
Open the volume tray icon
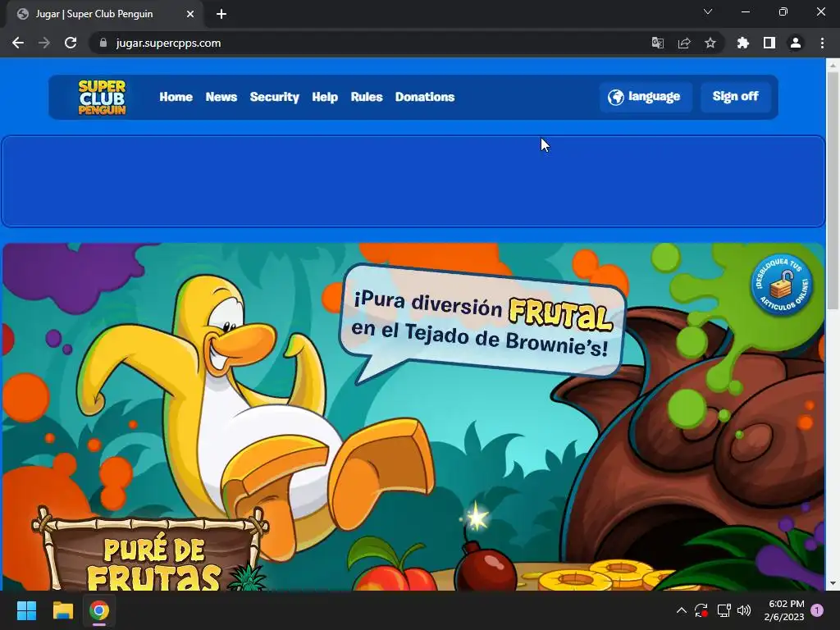[744, 610]
